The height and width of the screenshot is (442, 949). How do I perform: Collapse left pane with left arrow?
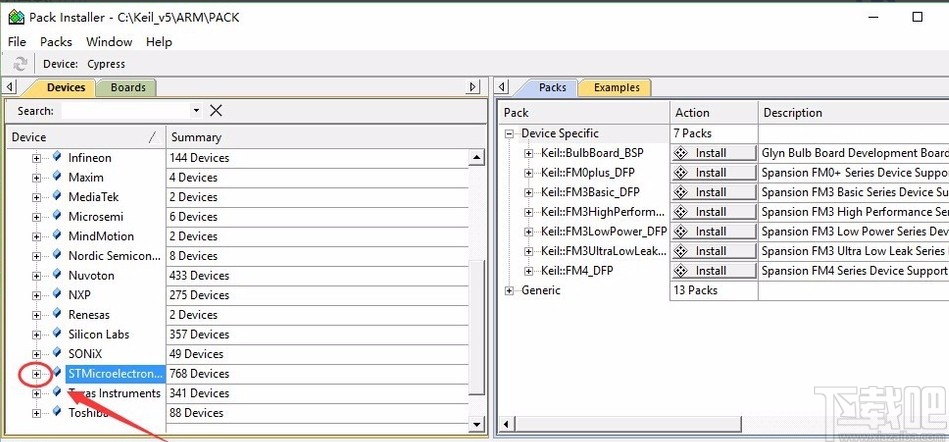(10, 87)
